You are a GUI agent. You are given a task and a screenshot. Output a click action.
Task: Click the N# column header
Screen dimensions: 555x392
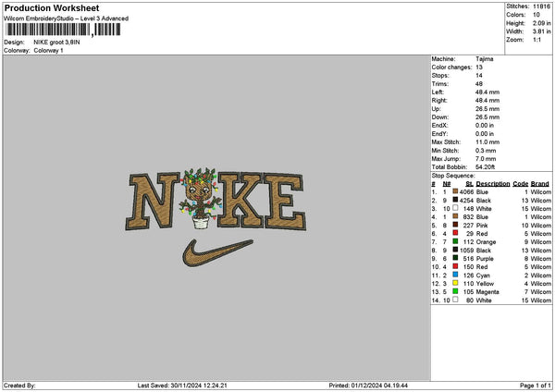(x=447, y=184)
